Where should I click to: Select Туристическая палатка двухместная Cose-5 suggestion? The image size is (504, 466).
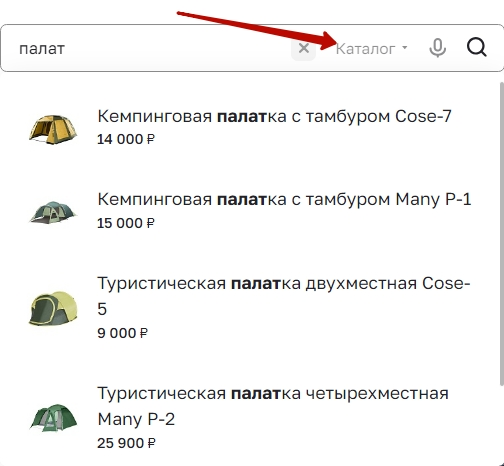pos(284,296)
